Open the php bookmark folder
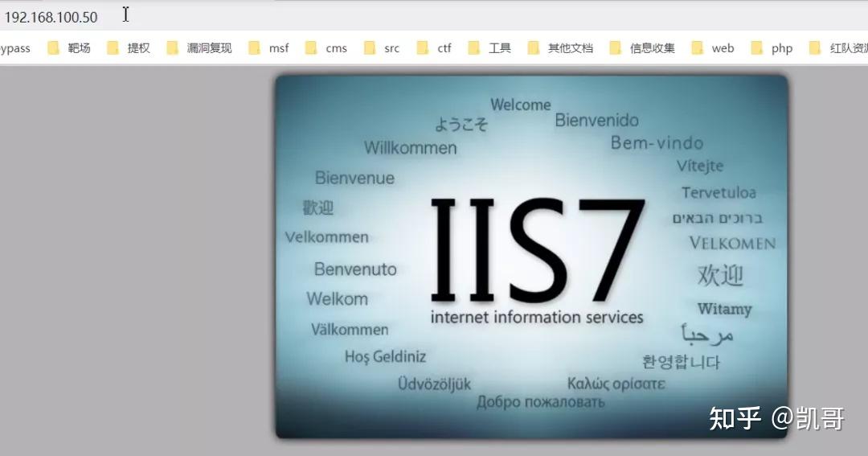The width and height of the screenshot is (868, 456). 772,48
